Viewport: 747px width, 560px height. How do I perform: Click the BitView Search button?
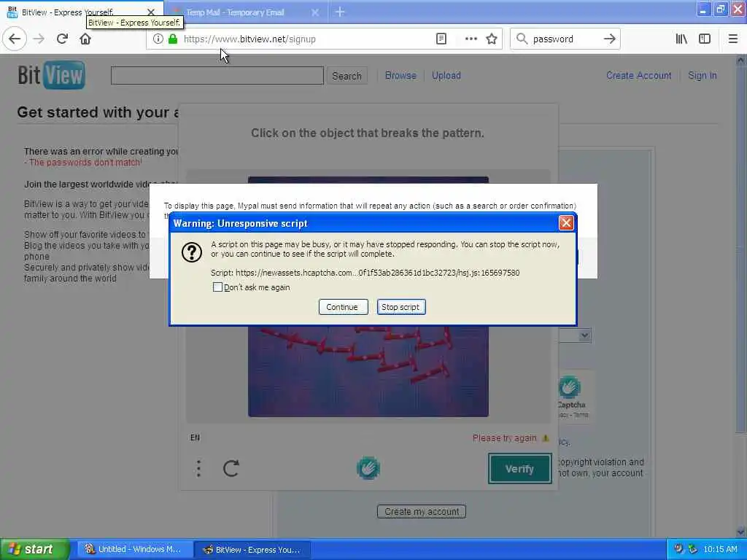tap(347, 76)
